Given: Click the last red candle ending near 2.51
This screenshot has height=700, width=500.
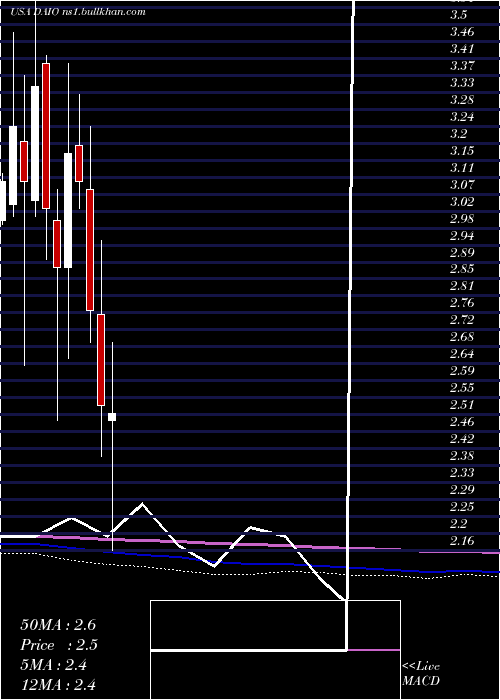Looking at the screenshot, I should tap(101, 360).
